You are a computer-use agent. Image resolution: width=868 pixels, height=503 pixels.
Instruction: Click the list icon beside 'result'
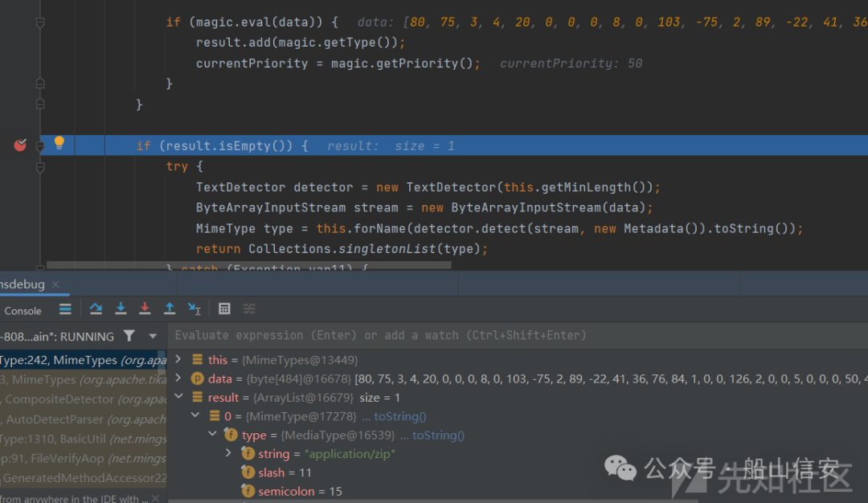(x=197, y=397)
